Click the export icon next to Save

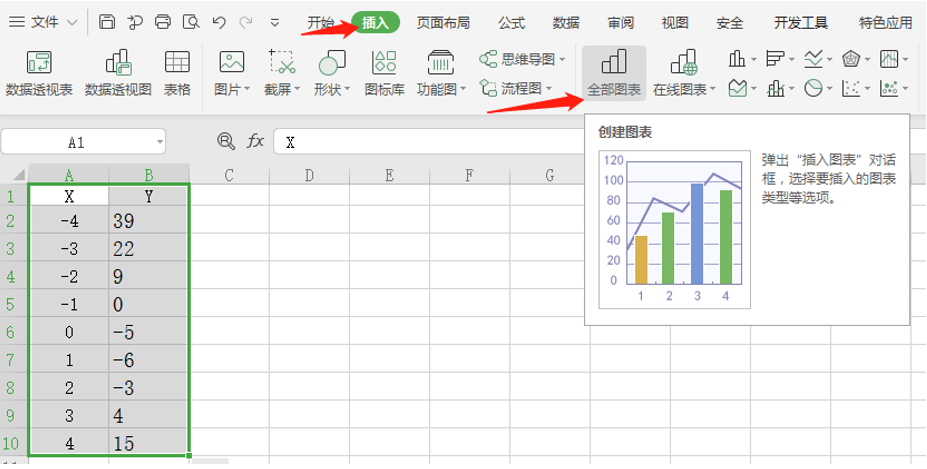point(135,22)
